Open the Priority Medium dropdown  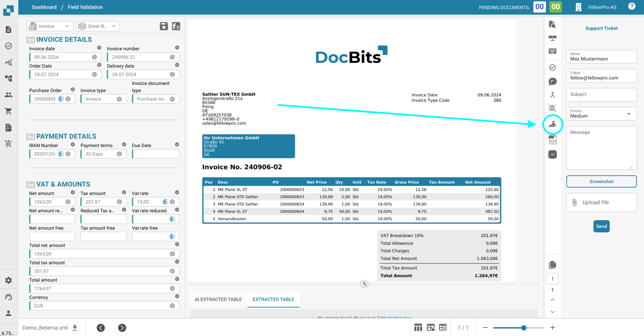point(601,114)
